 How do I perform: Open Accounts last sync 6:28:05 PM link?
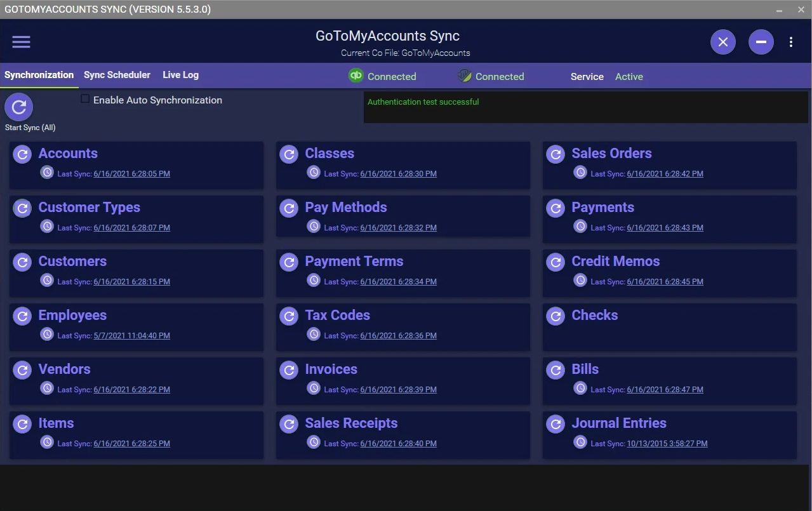[131, 174]
